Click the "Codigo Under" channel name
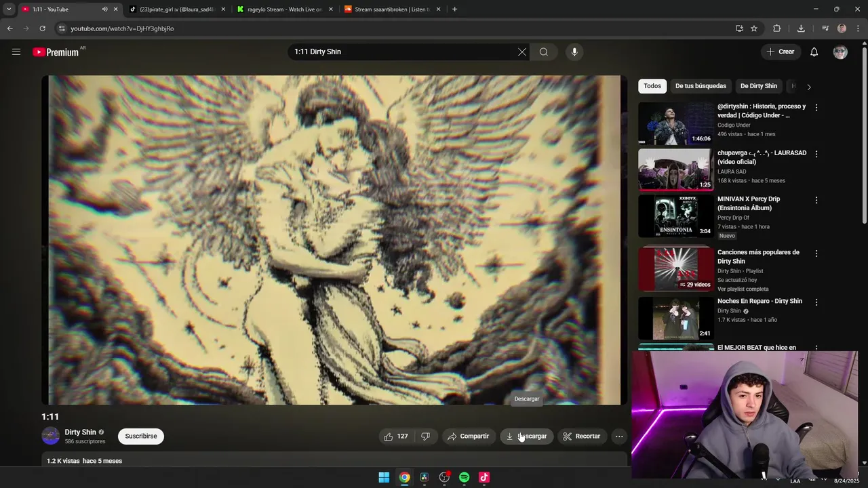Screen dimensions: 868x488 [734, 125]
